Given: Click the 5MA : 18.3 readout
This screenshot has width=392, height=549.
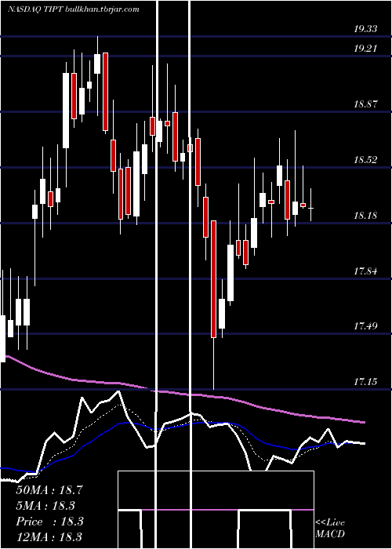Looking at the screenshot, I should click(45, 506).
